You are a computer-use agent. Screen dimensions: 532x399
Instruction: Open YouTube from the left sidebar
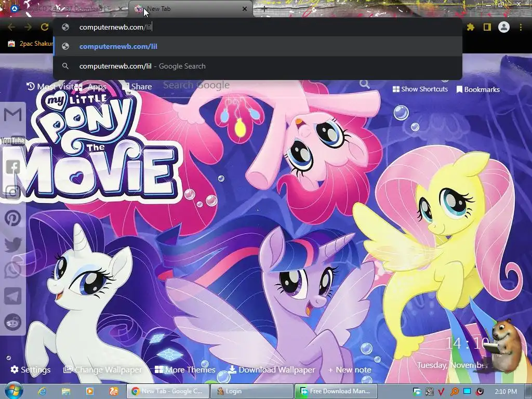pos(12,140)
